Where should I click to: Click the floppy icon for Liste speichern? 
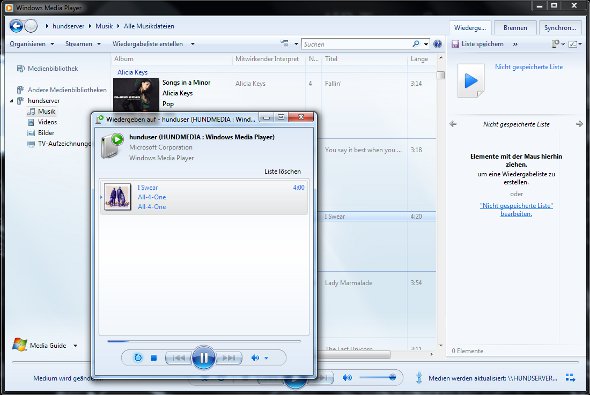tap(455, 44)
